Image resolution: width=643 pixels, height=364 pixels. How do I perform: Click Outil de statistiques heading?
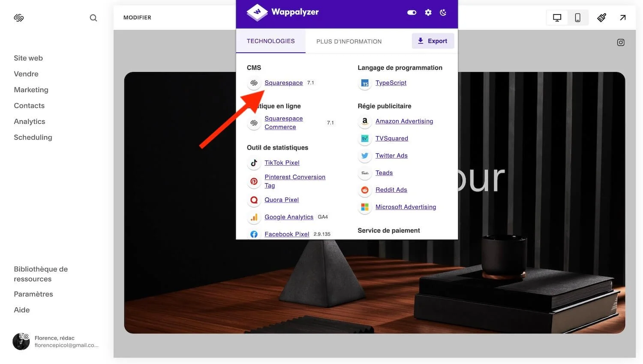coord(277,148)
